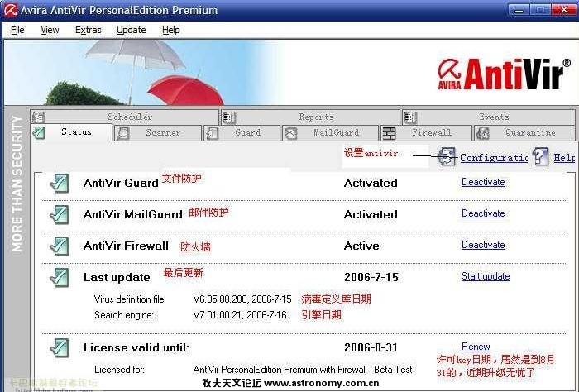Switch to the Scheduler tab
Screen dimensions: 579x392
(125, 117)
